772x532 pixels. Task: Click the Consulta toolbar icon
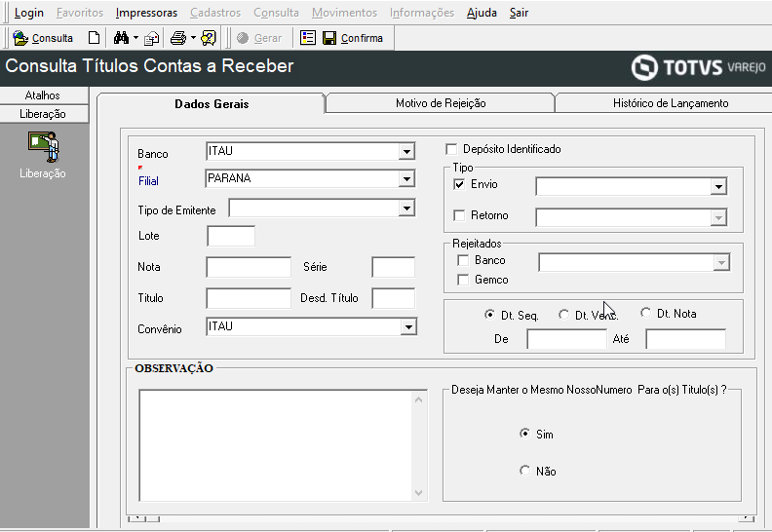(20, 38)
